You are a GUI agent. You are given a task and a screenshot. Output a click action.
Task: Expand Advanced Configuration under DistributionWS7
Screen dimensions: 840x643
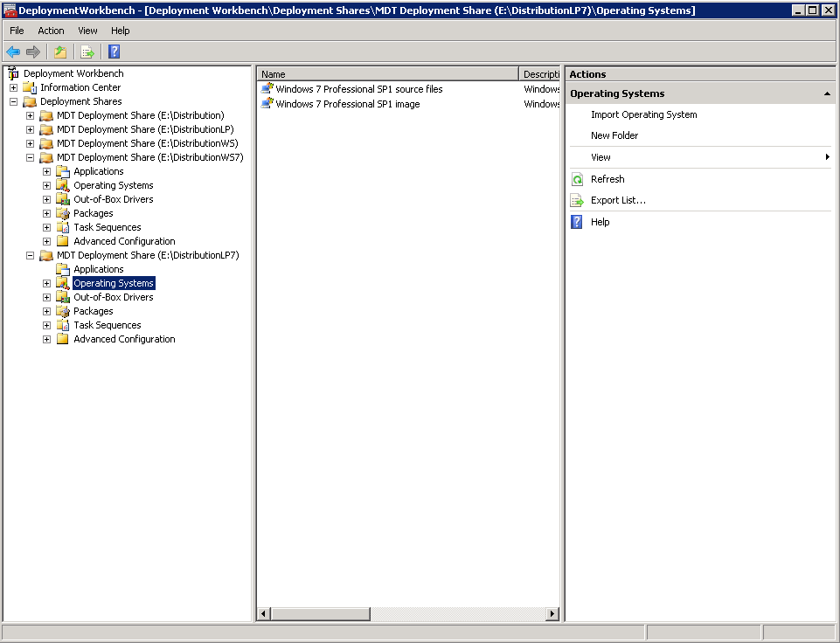[x=46, y=241]
